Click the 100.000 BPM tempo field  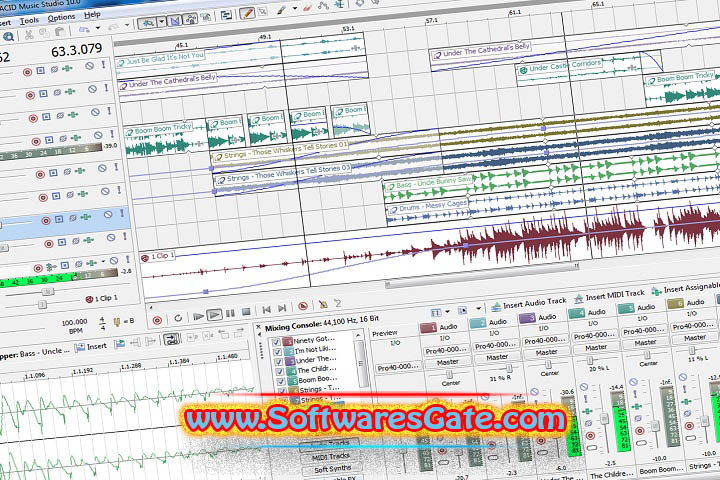tap(74, 326)
